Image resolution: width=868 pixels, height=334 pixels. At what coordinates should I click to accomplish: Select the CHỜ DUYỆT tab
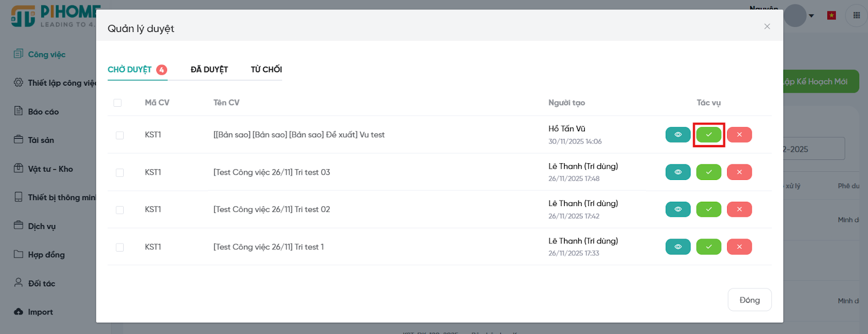click(130, 69)
